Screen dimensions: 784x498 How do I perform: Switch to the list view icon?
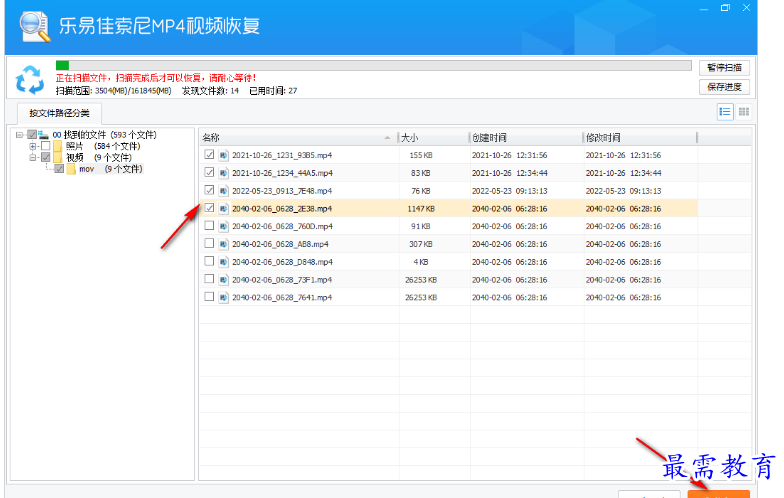tap(725, 112)
